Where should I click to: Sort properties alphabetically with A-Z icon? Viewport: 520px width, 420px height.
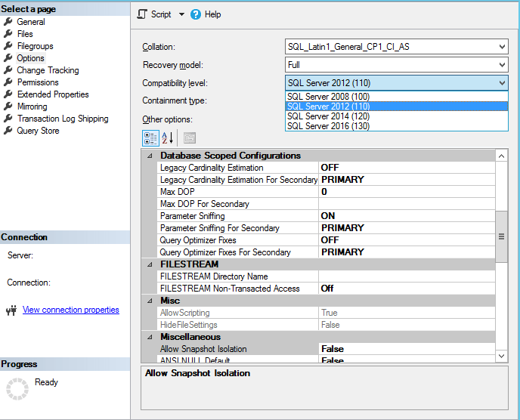168,138
